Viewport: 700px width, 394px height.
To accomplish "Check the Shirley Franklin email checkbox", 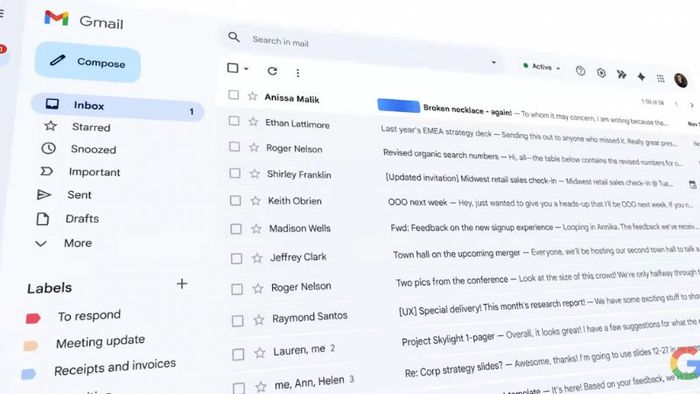I will 235,173.
